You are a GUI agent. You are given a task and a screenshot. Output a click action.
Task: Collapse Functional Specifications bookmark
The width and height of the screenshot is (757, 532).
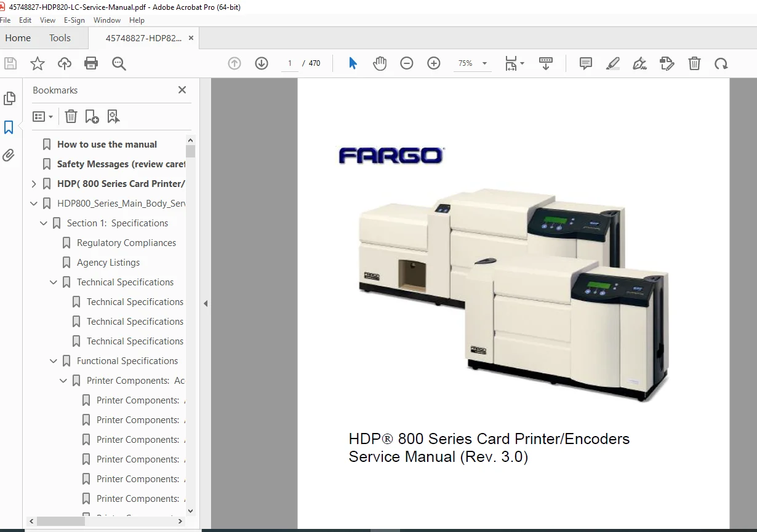[54, 361]
